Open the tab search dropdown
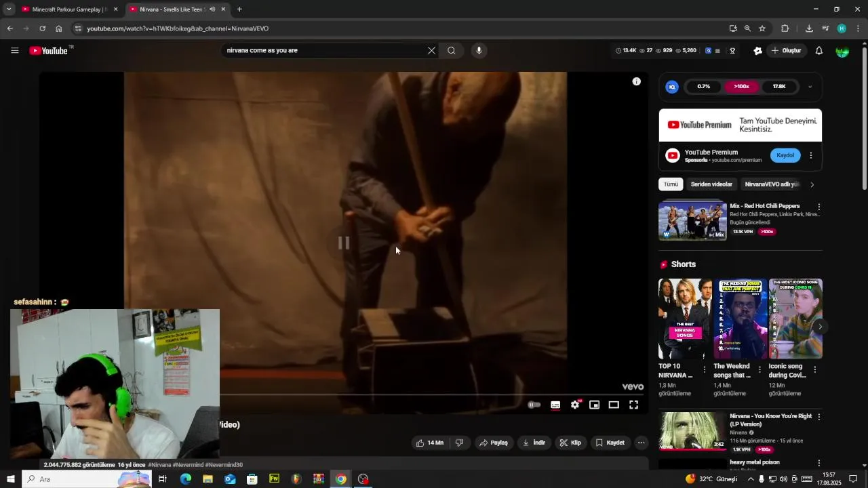868x488 pixels. coord(9,9)
